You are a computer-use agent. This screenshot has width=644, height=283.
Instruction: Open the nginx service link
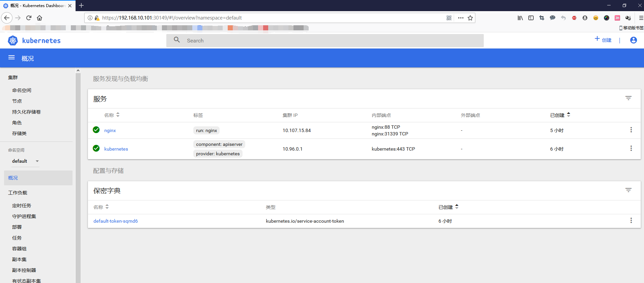tap(110, 130)
